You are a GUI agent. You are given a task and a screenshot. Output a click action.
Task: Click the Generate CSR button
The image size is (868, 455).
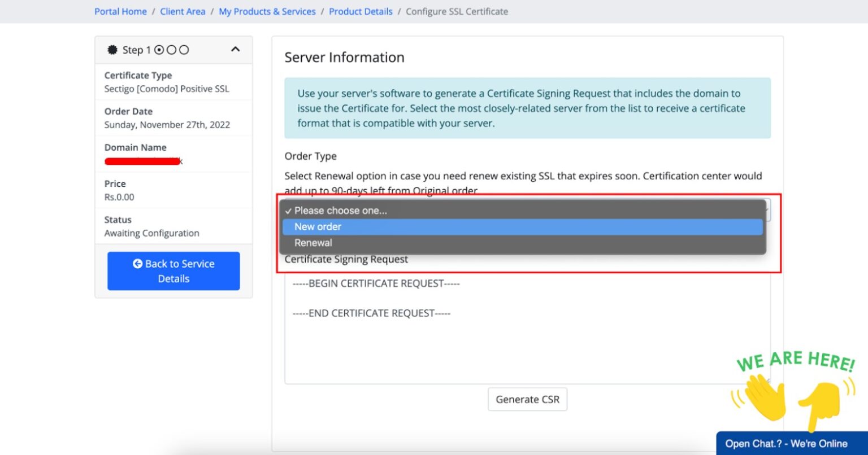point(527,399)
